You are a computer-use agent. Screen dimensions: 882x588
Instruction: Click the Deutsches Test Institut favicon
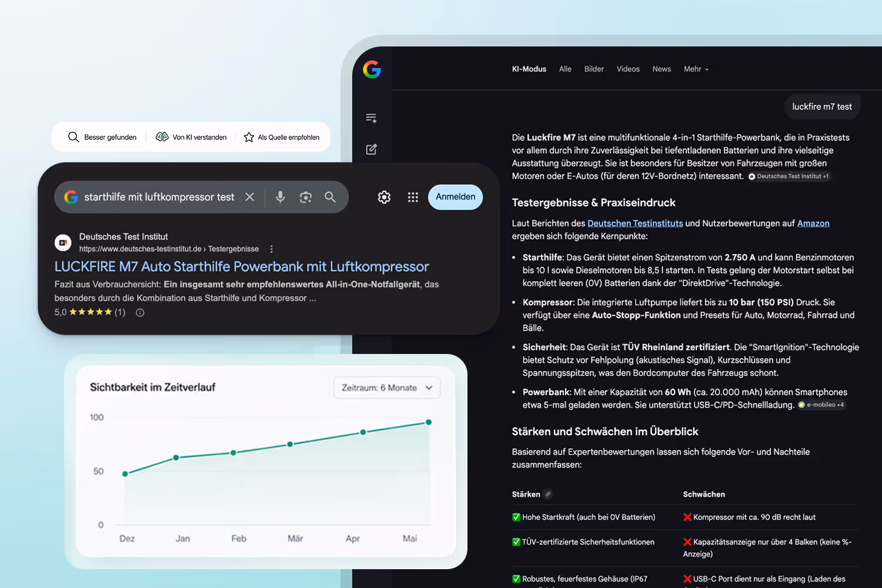pyautogui.click(x=63, y=242)
